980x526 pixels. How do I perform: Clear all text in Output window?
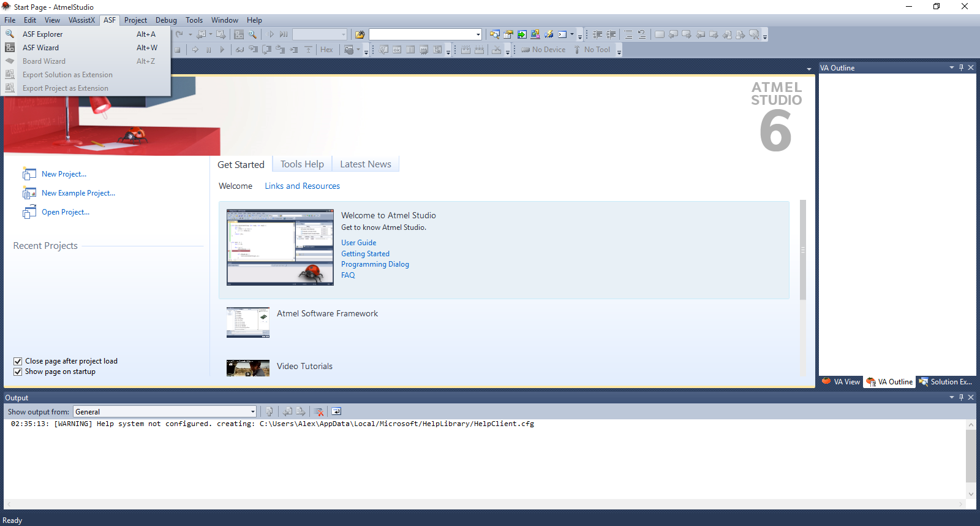tap(318, 412)
